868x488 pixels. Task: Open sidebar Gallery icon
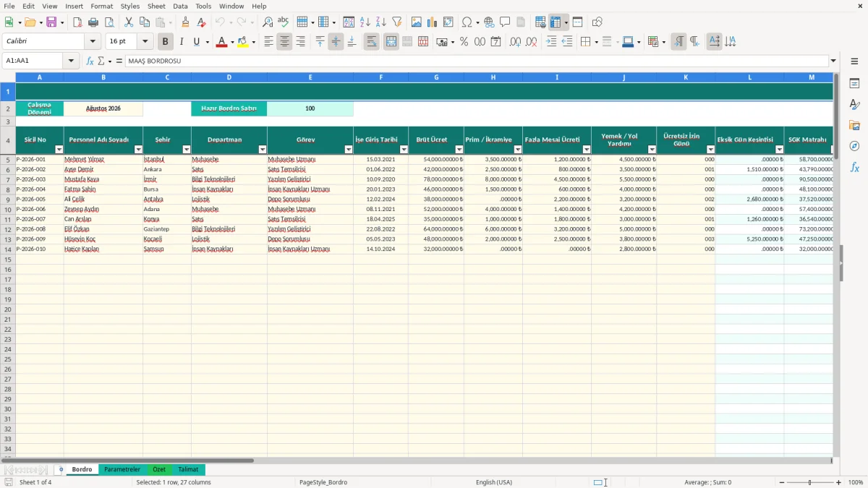854,125
